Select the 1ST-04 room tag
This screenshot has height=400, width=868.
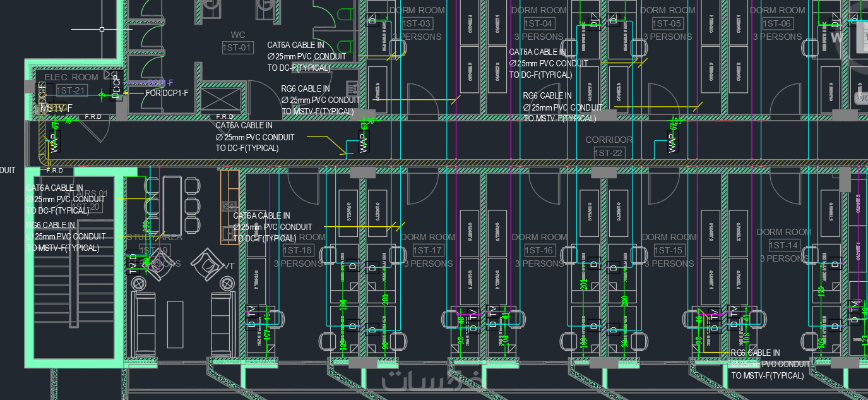538,23
